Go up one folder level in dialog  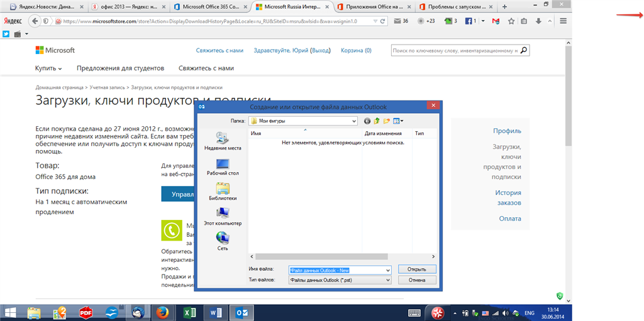377,121
